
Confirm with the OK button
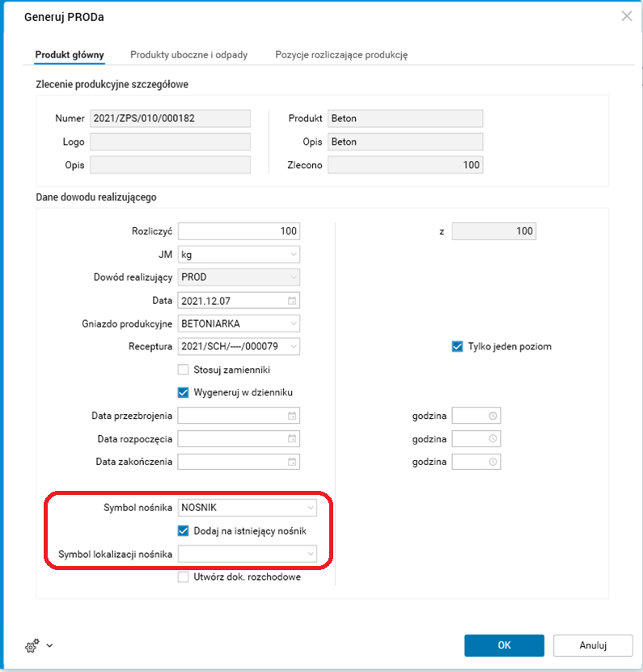[x=504, y=645]
